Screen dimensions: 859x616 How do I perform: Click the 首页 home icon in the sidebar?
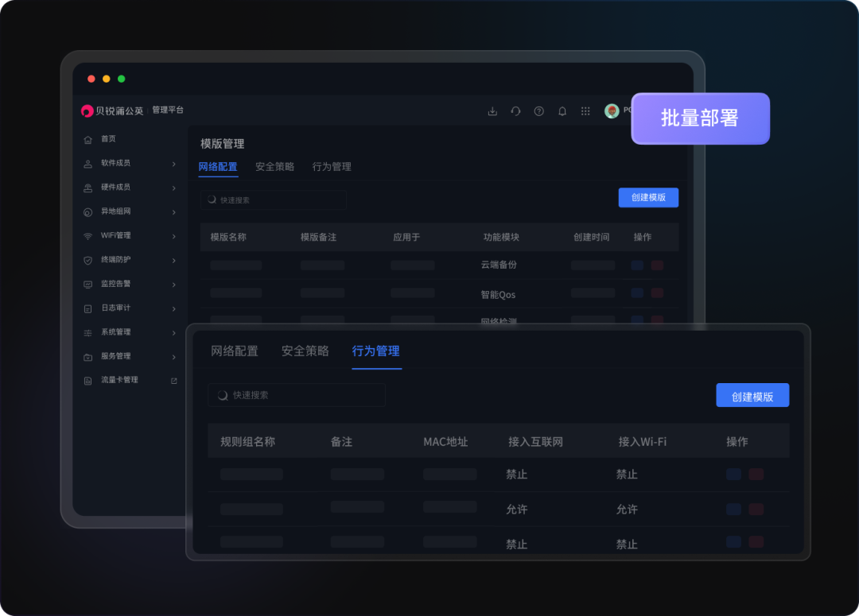tap(87, 140)
